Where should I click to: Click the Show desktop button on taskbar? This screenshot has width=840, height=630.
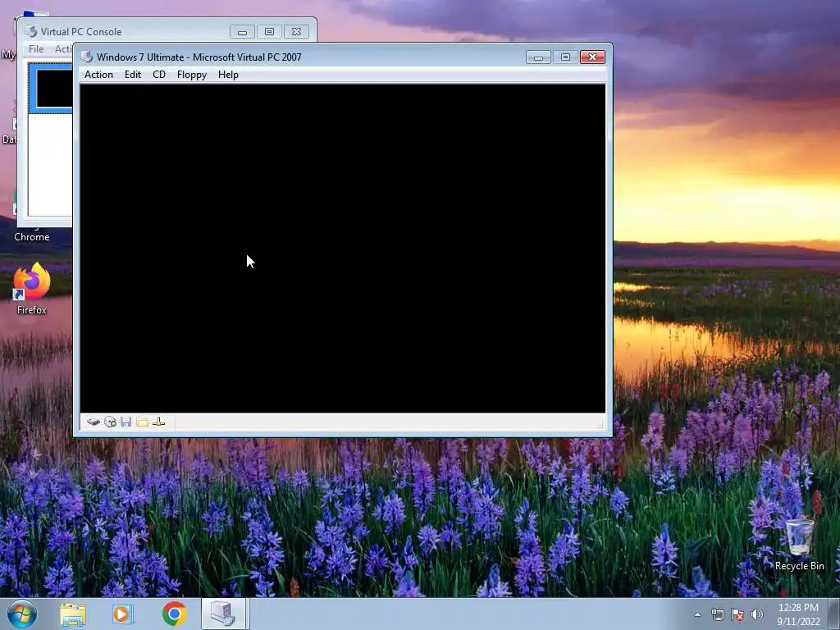pyautogui.click(x=834, y=614)
